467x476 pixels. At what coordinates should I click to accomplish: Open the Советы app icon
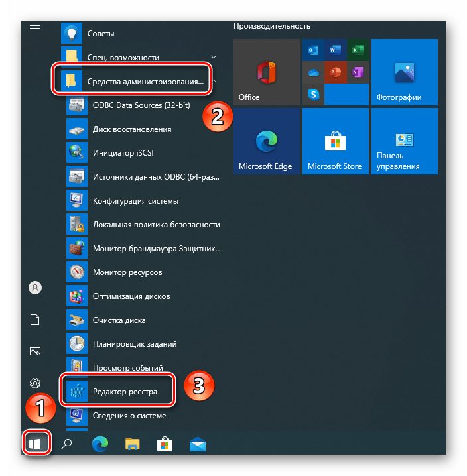point(72,32)
